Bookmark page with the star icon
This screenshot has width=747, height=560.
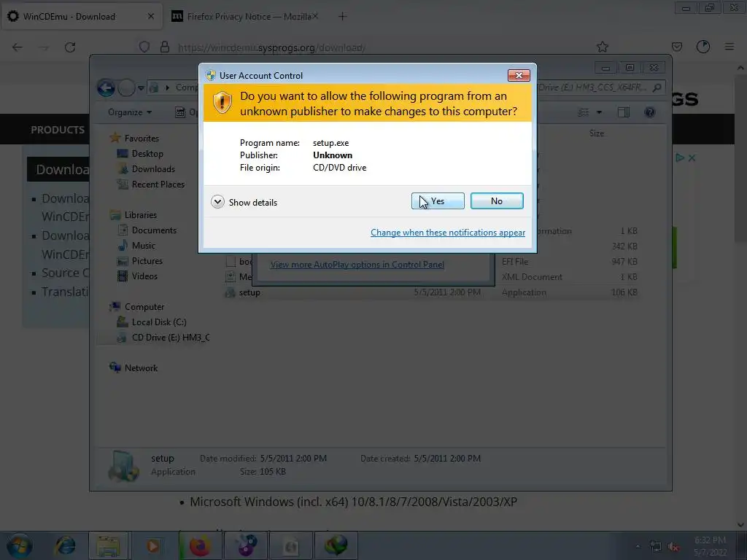click(602, 47)
